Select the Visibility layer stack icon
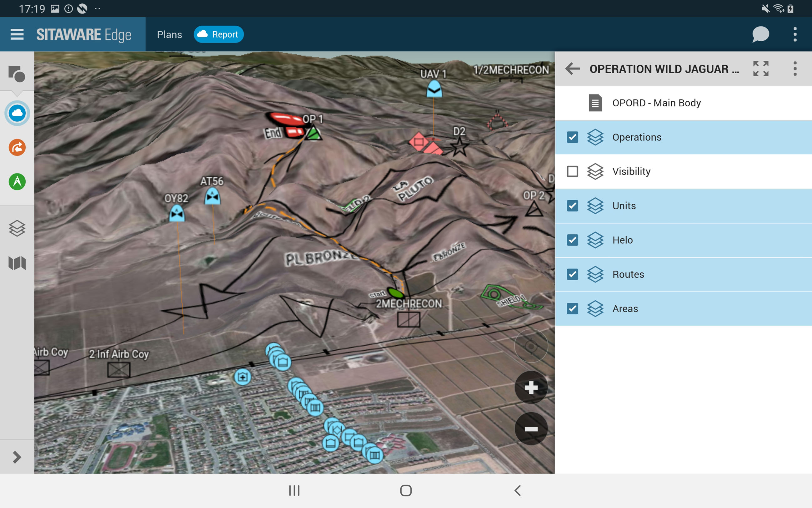 pyautogui.click(x=595, y=171)
